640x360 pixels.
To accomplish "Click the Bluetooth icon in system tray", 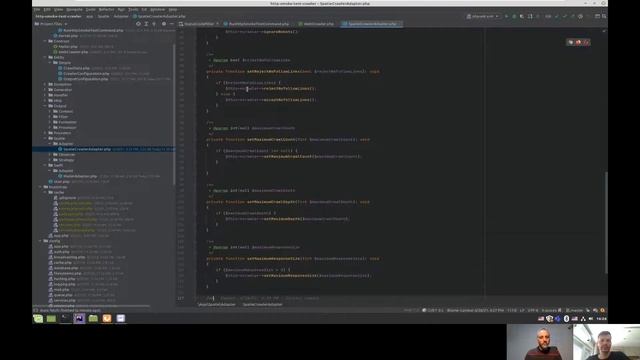I will pos(566,318).
